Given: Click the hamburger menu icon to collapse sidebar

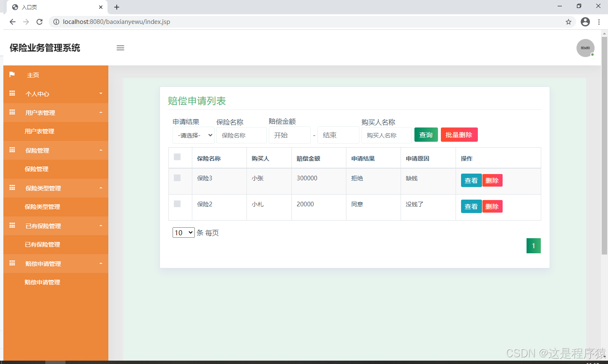Looking at the screenshot, I should [121, 48].
